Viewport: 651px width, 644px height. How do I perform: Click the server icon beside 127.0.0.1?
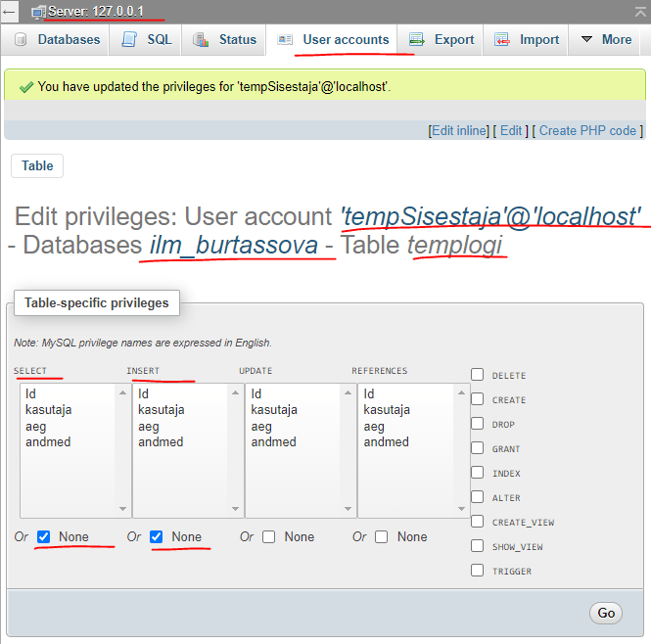click(x=38, y=11)
